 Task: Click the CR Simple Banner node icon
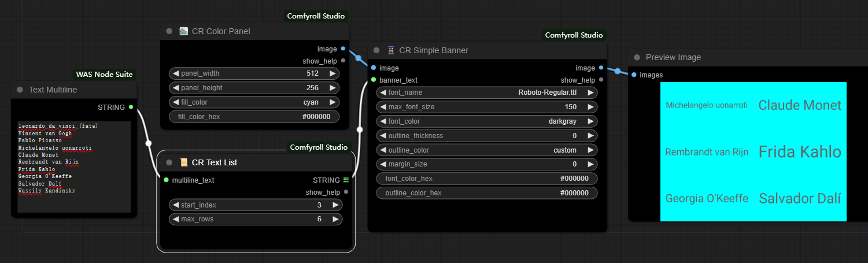391,50
